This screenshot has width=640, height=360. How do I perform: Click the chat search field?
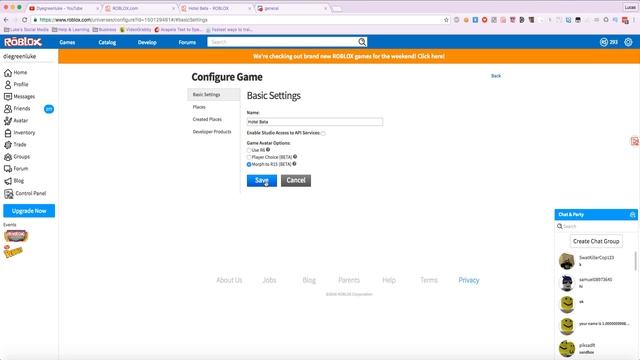click(596, 226)
